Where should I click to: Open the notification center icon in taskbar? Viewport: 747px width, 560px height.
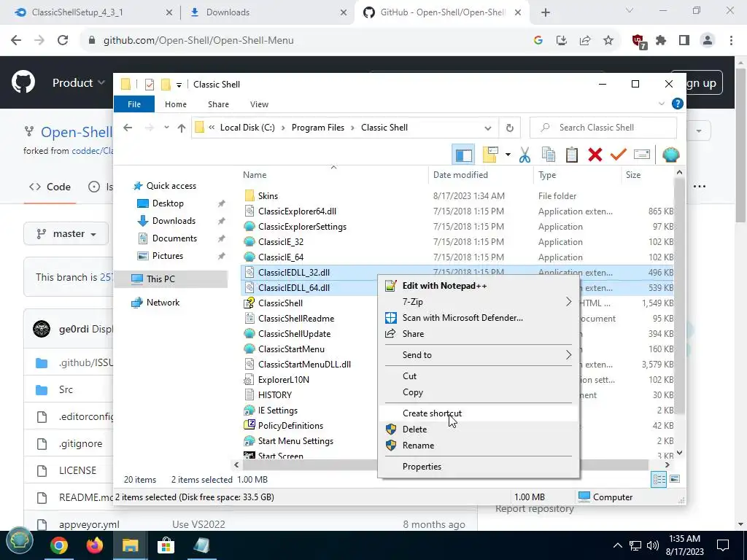(x=723, y=545)
